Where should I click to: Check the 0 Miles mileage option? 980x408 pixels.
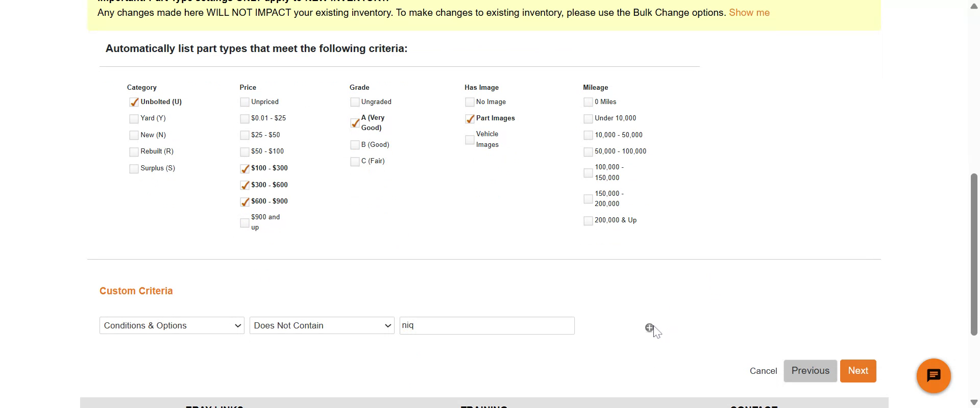pos(588,102)
